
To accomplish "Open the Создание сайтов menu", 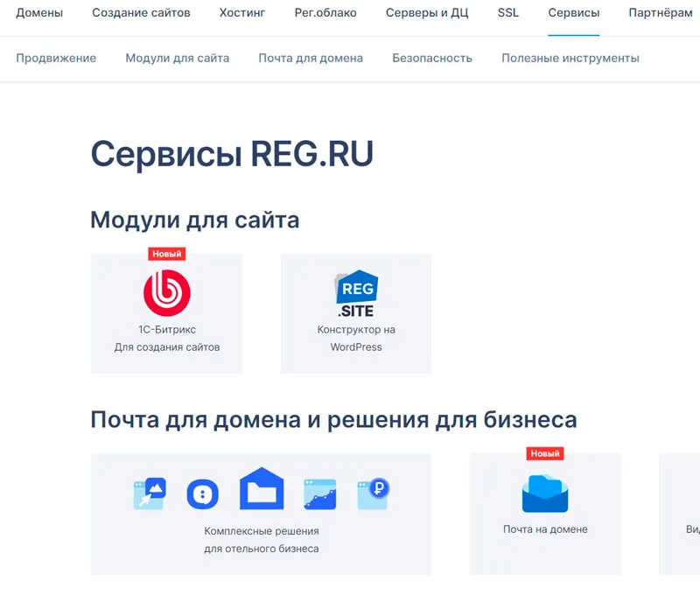I will tap(141, 12).
